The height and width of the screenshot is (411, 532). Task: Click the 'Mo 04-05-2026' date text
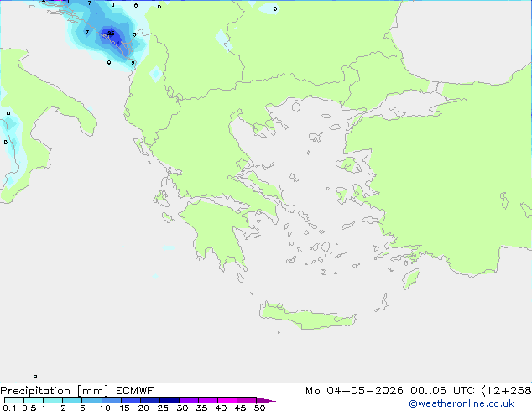tap(354, 391)
